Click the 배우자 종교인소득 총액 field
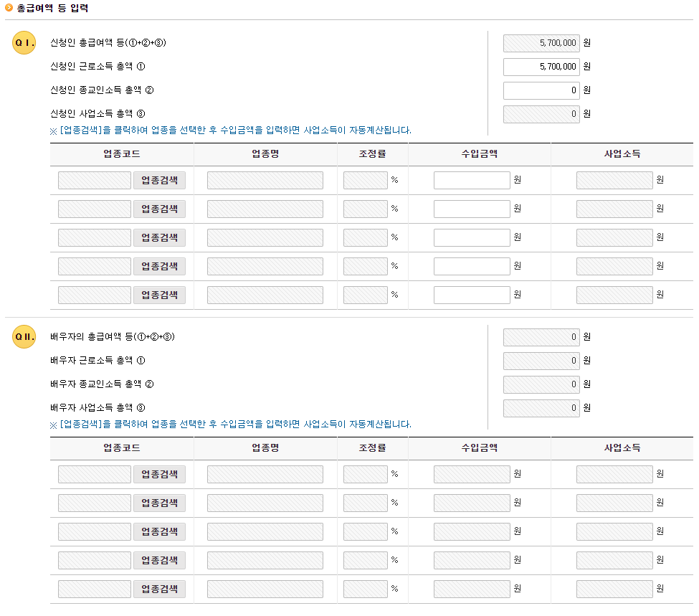The image size is (699, 616). (x=542, y=384)
